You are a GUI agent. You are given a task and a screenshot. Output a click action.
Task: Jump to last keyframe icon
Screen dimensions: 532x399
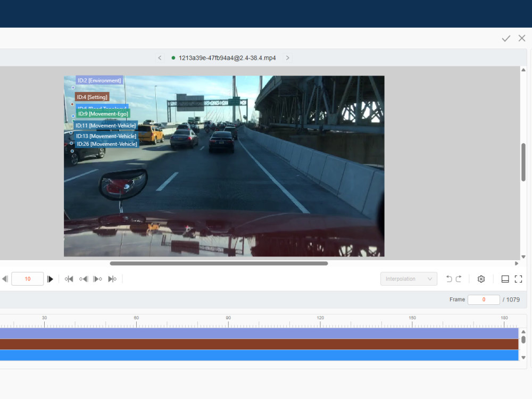pos(112,279)
